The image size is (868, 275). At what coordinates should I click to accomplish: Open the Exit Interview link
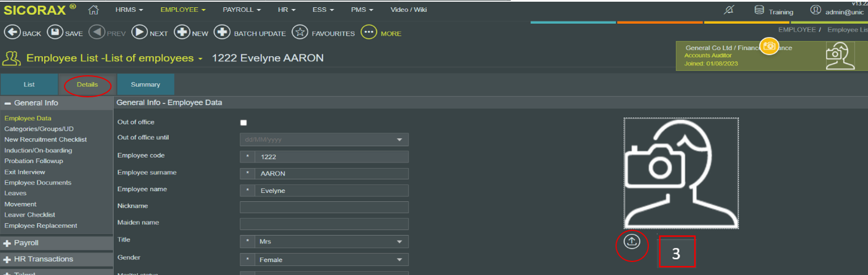point(25,172)
